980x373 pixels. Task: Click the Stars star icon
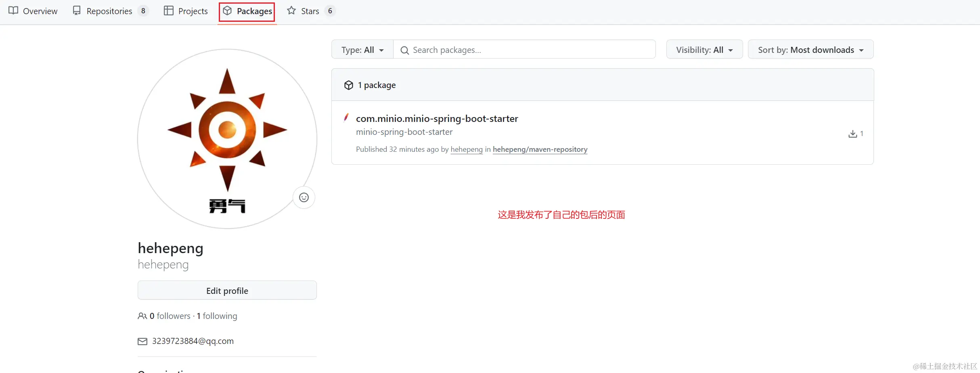point(291,10)
